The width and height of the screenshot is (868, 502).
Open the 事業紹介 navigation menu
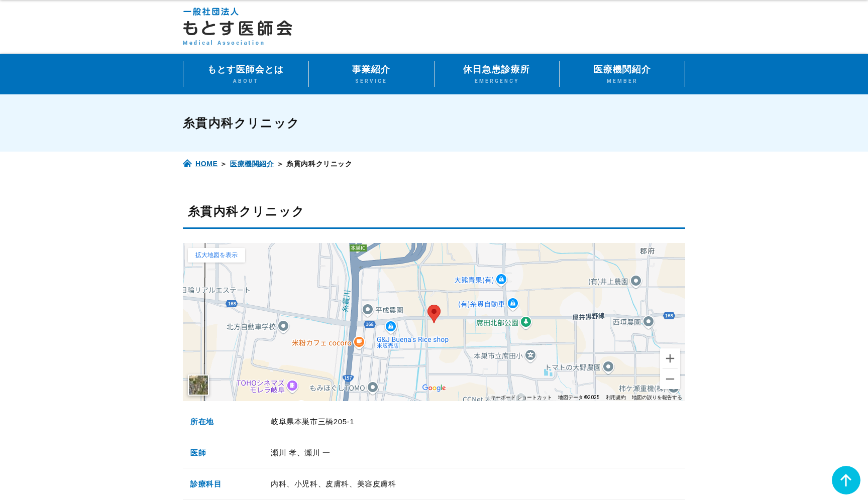371,74
